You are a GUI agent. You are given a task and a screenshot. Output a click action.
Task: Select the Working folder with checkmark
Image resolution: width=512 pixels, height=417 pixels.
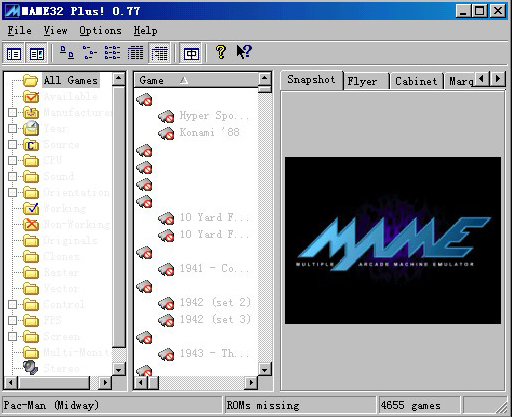[55, 208]
